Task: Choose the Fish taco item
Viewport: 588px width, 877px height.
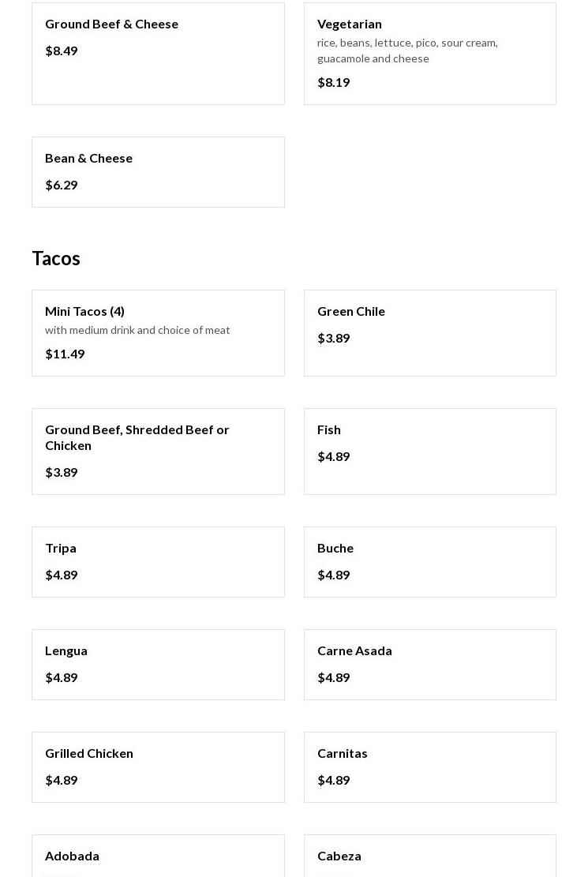Action: point(429,451)
